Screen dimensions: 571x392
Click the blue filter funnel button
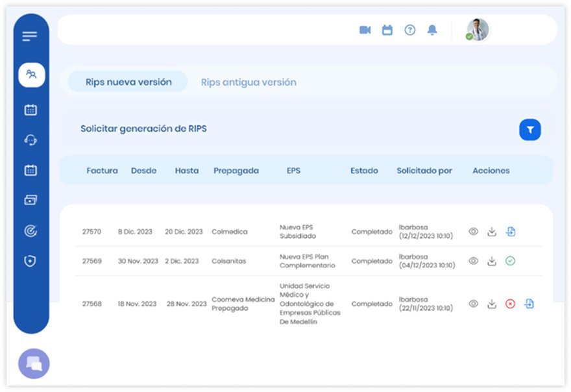click(530, 130)
